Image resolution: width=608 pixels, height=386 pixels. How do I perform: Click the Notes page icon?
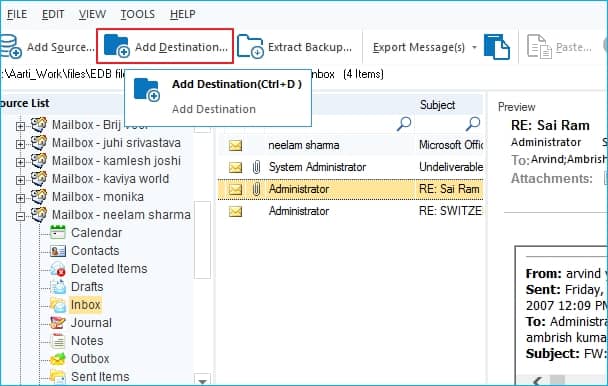(58, 341)
